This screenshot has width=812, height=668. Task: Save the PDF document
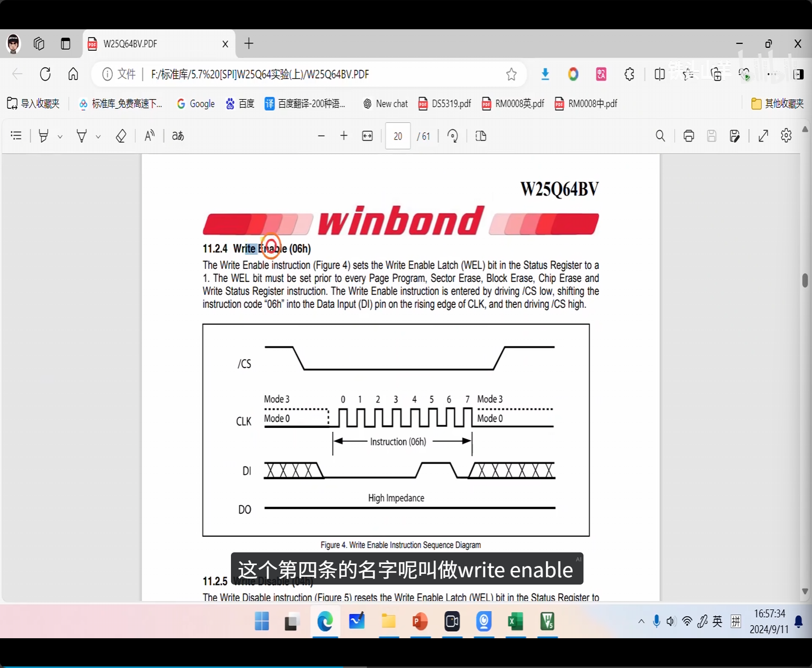pyautogui.click(x=712, y=136)
